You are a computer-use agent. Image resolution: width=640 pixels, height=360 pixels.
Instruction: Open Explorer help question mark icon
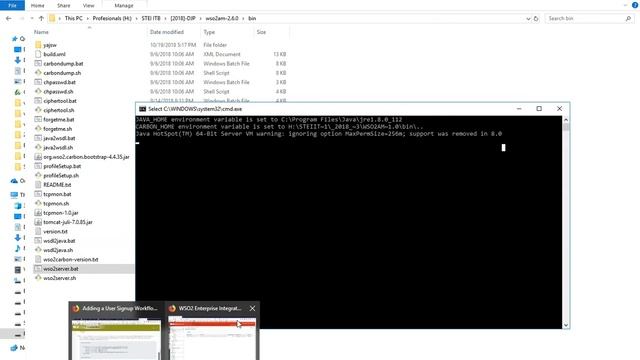[x=635, y=5]
